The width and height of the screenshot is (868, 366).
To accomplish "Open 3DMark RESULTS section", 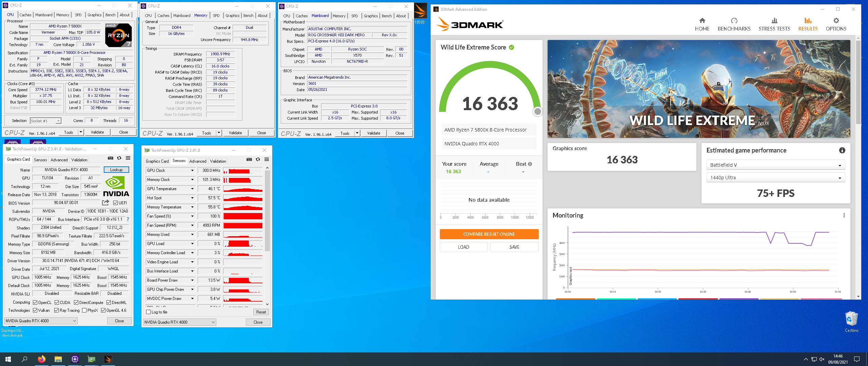I will tap(808, 24).
